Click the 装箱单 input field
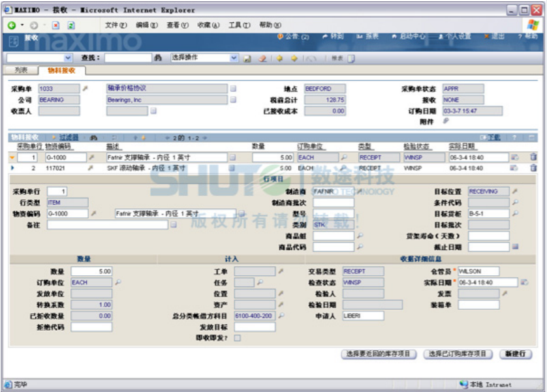This screenshot has width=547, height=392. (478, 305)
